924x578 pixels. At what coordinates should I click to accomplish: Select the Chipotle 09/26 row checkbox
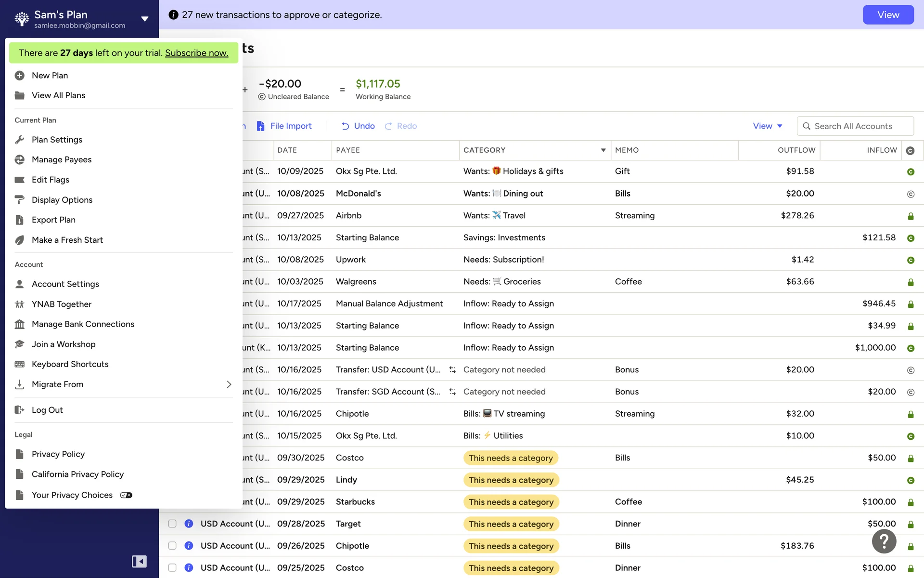tap(172, 546)
